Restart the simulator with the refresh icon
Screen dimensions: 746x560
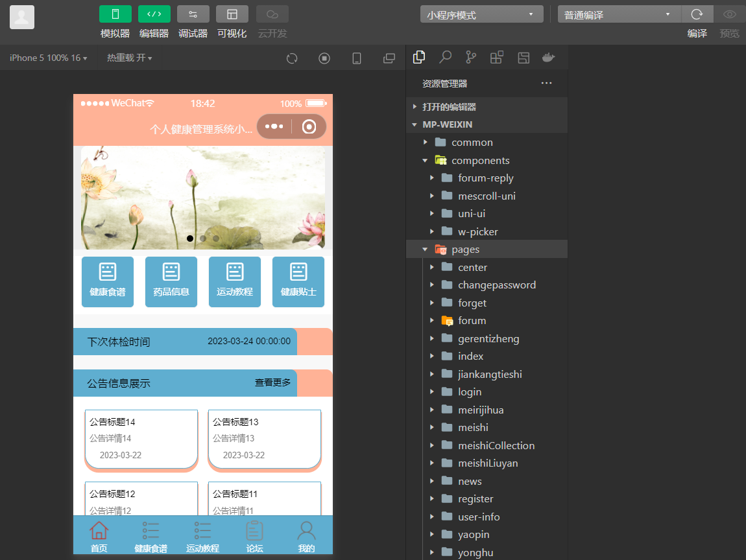pos(291,58)
